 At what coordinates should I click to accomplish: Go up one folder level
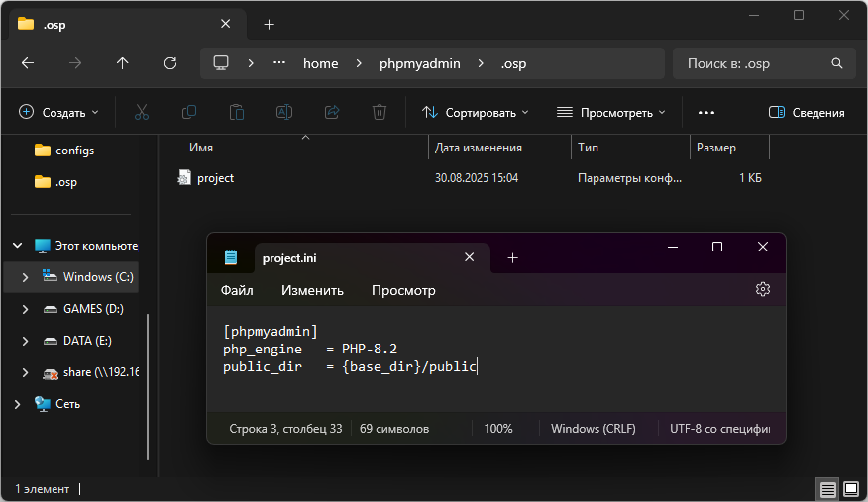coord(123,63)
